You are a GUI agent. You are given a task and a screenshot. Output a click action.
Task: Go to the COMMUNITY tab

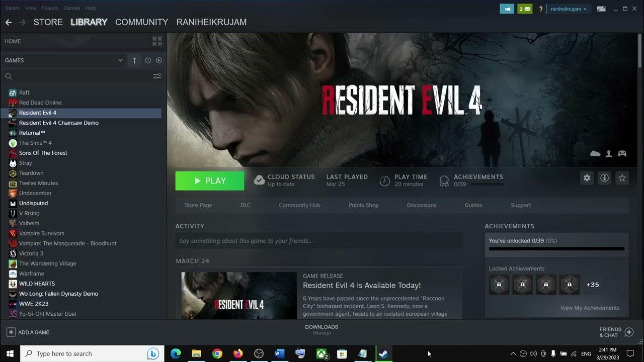(x=141, y=22)
